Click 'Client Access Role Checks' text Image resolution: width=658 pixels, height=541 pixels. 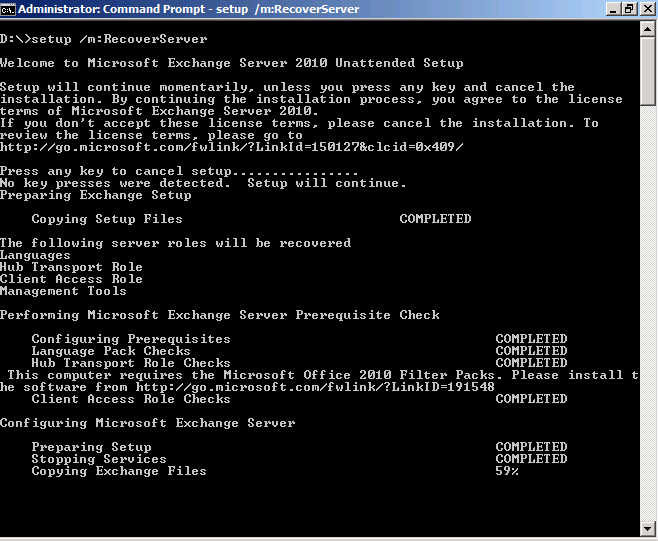(x=131, y=399)
